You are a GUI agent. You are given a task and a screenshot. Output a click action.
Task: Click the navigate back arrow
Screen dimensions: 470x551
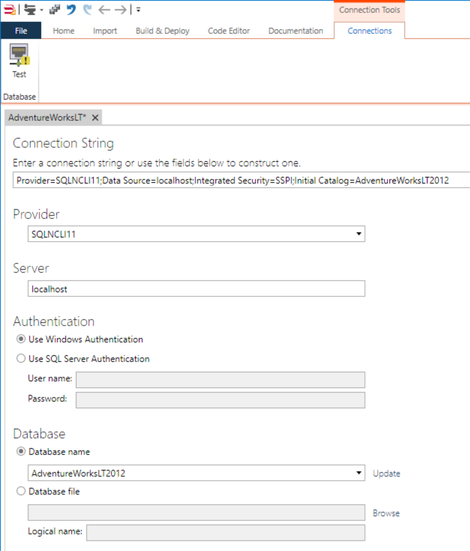[x=104, y=9]
